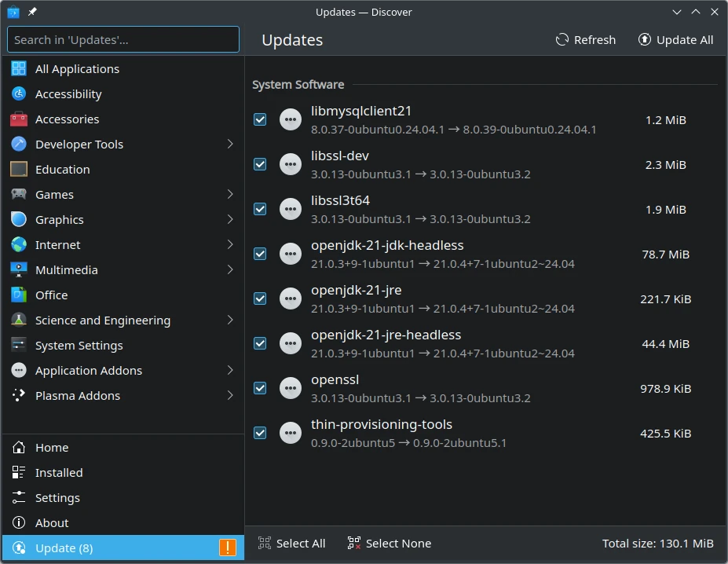Click the pin icon in title bar
Image resolution: width=728 pixels, height=564 pixels.
point(32,12)
